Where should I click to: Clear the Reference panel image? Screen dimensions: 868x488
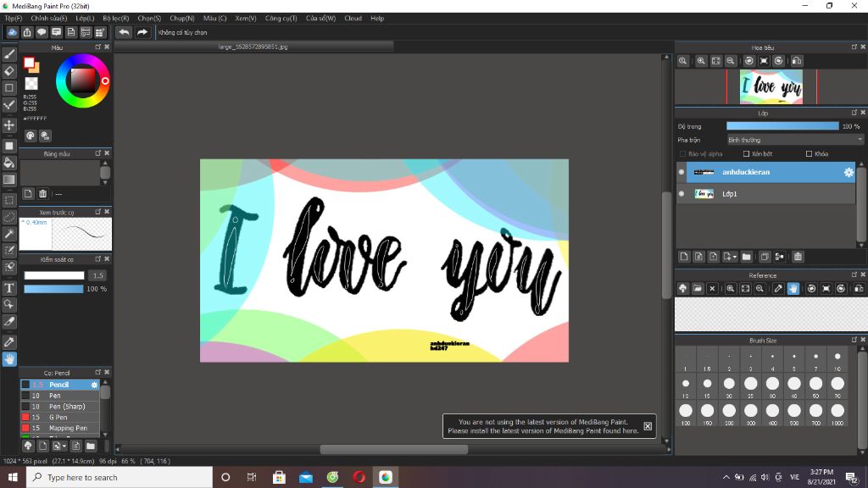(712, 288)
